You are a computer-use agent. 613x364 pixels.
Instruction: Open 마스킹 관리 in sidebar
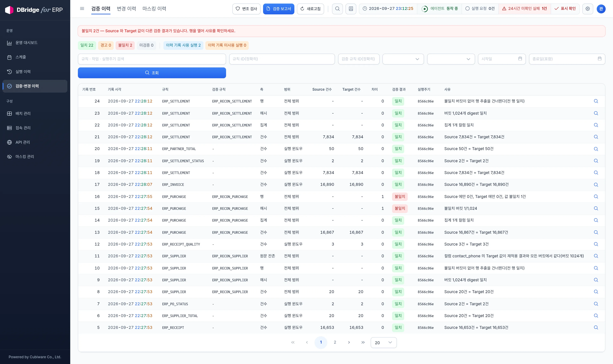pos(35,156)
